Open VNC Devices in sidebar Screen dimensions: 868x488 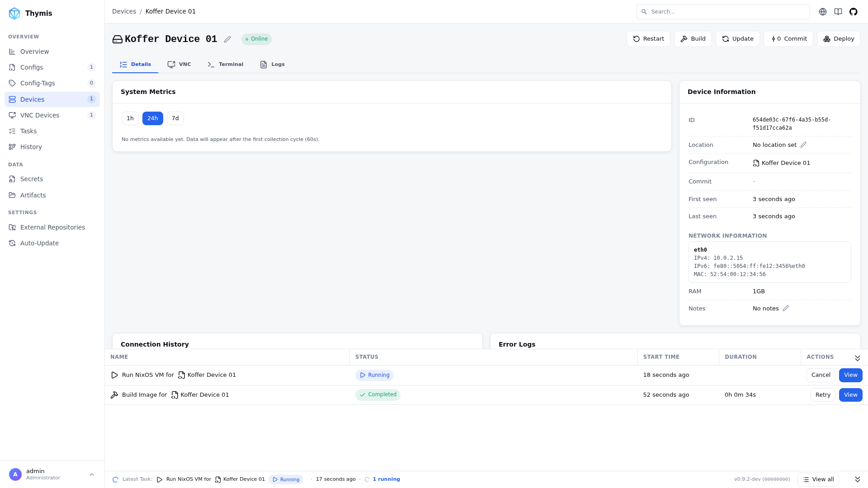tap(52, 115)
